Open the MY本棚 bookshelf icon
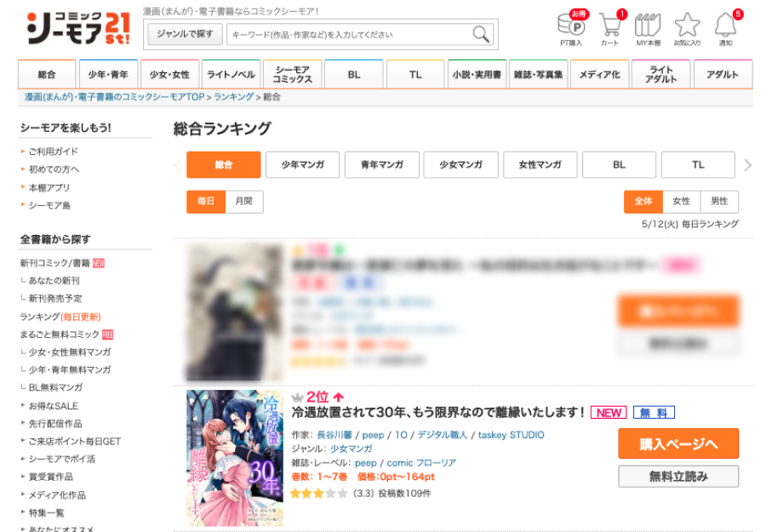The image size is (766, 532). 648,28
